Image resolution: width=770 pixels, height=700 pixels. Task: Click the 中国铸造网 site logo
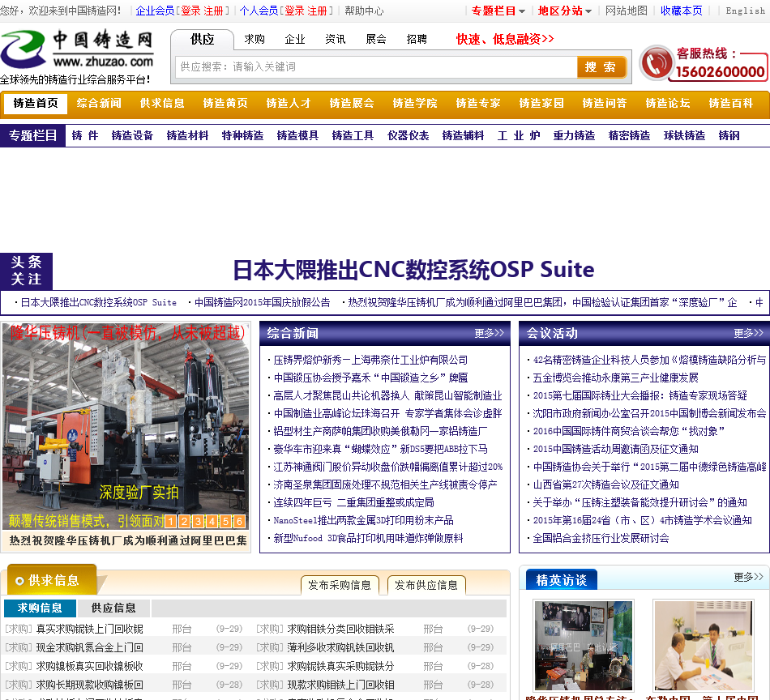tap(77, 49)
